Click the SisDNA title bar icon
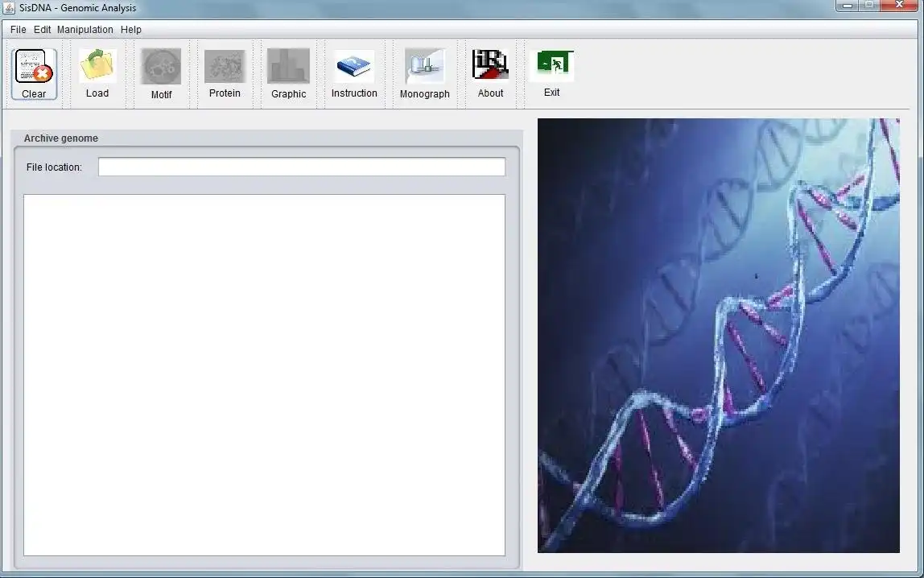924x578 pixels. tap(8, 7)
